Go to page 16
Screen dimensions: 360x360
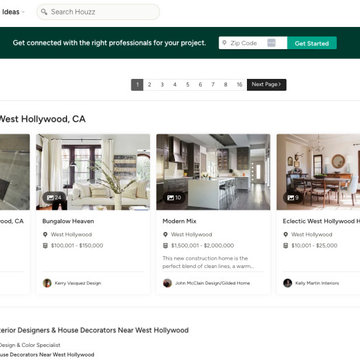[239, 85]
